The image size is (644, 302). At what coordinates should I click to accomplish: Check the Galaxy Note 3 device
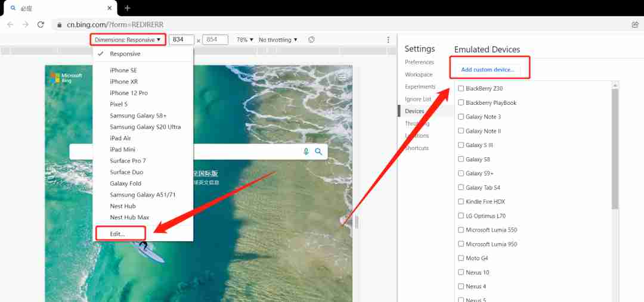tap(461, 117)
